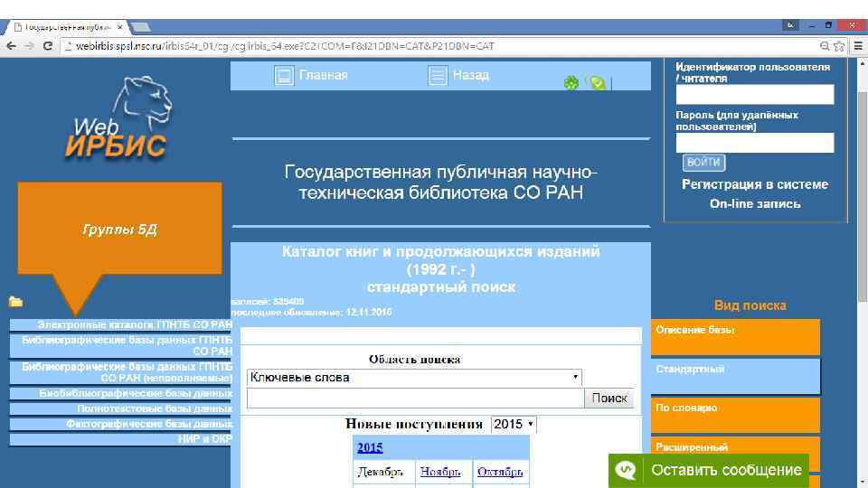The image size is (868, 488).
Task: Click the Пароль input field
Action: pyautogui.click(x=754, y=143)
